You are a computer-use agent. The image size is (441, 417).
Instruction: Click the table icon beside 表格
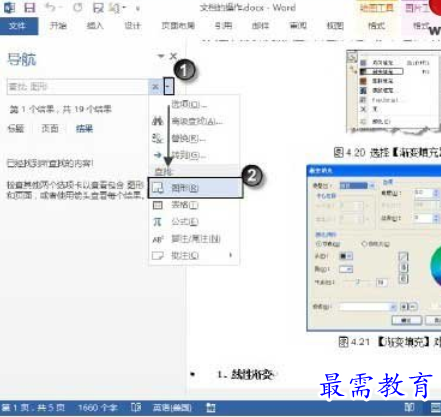click(x=157, y=205)
